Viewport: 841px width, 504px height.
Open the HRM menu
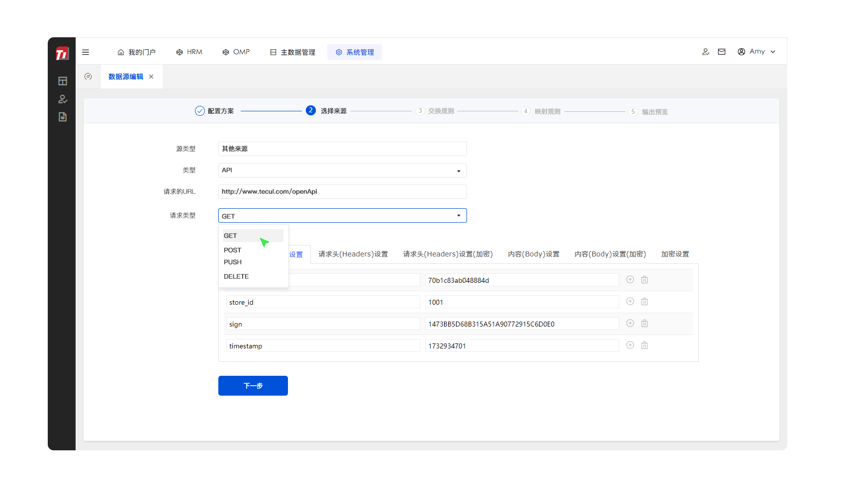click(x=189, y=52)
